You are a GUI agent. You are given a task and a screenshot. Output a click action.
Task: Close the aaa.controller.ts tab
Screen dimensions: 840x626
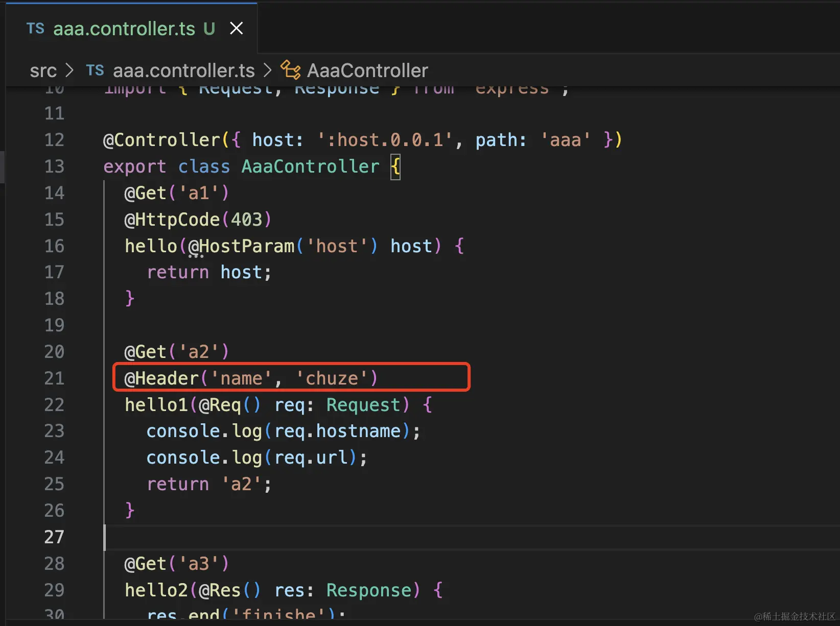pos(236,28)
